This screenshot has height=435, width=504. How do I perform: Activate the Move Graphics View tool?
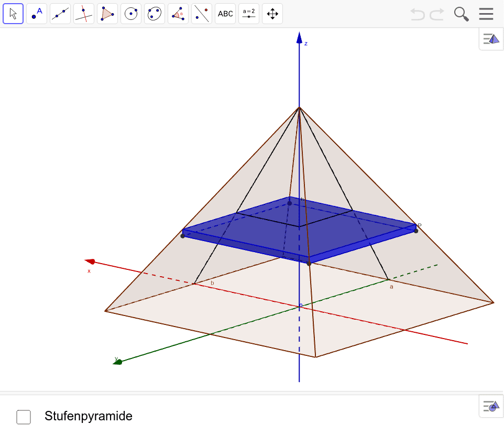click(272, 13)
